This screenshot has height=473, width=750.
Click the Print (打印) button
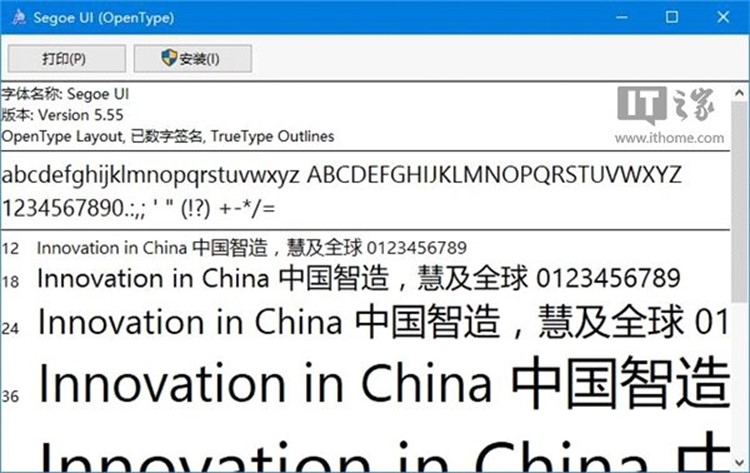tap(66, 59)
